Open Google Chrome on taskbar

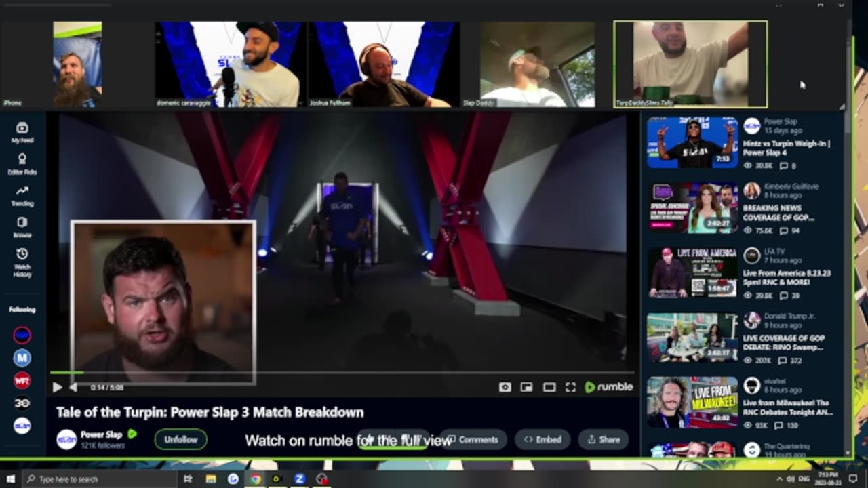coord(255,479)
